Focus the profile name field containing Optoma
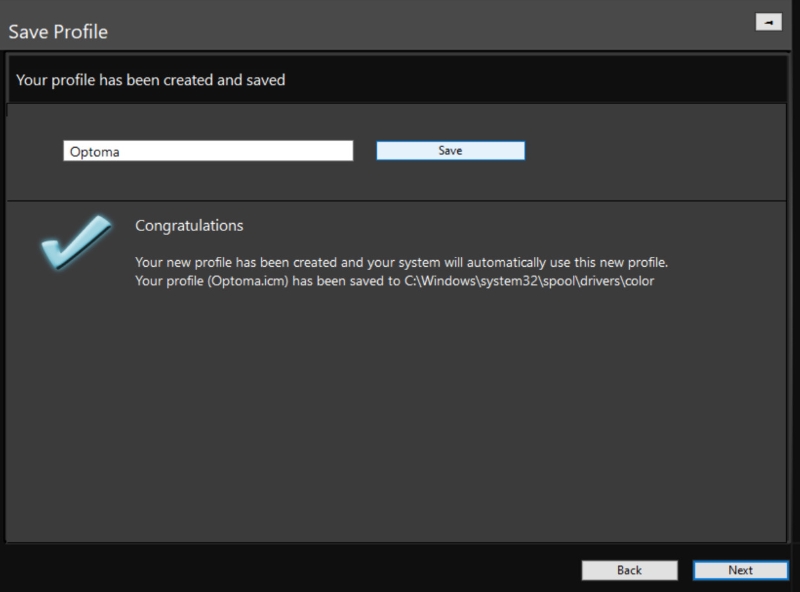Image resolution: width=800 pixels, height=592 pixels. click(208, 151)
